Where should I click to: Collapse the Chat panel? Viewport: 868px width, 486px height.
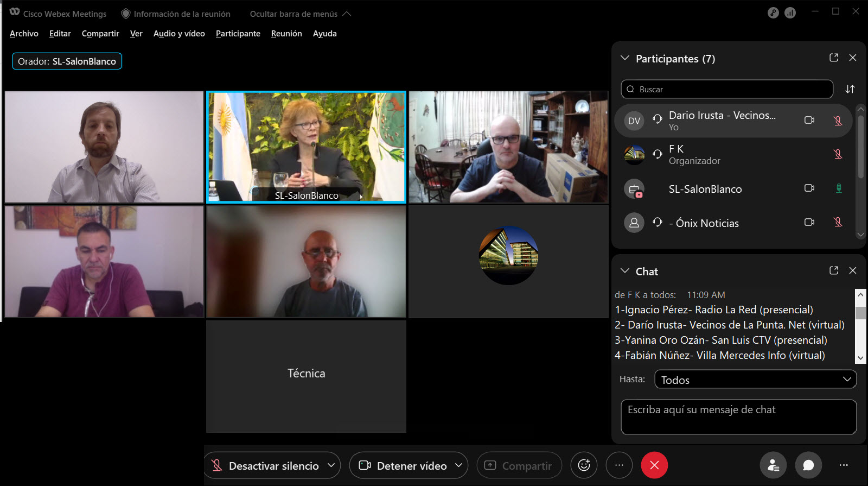coord(625,271)
